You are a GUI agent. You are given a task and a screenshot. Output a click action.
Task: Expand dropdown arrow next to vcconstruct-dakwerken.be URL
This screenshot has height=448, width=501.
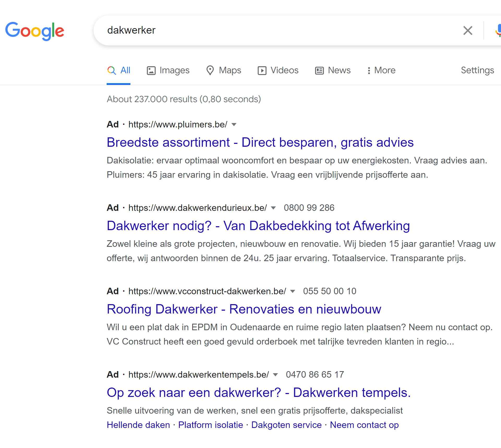[x=293, y=291]
